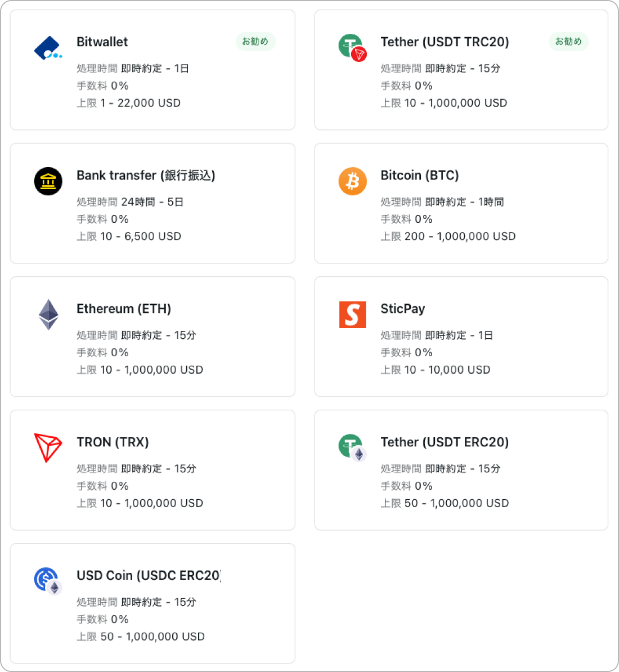Click the Tether ERC20 coin icon

point(353,448)
